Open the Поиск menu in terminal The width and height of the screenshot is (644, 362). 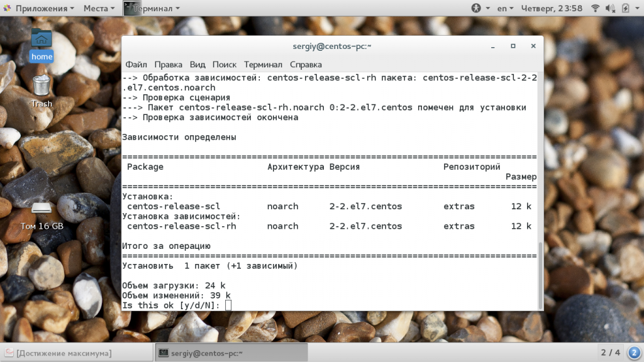coord(224,64)
